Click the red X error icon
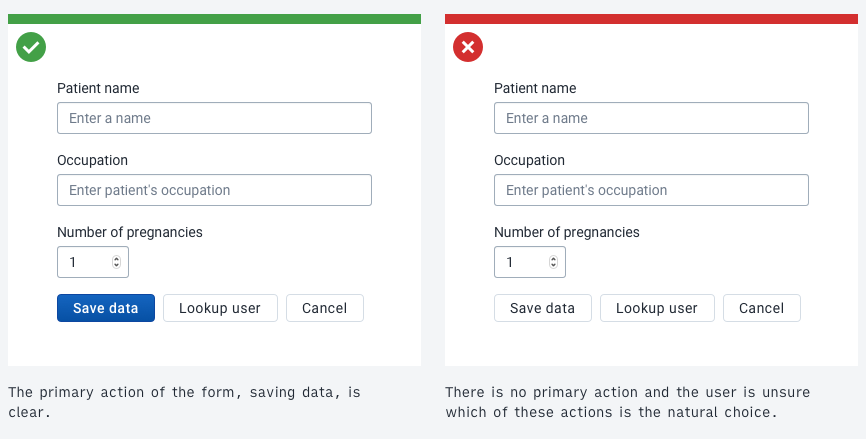866x439 pixels. pyautogui.click(x=468, y=47)
